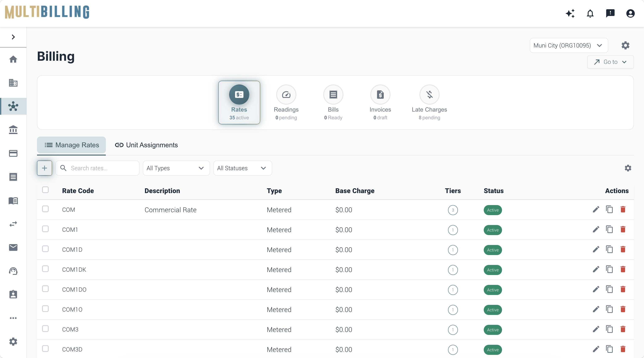The image size is (644, 358).
Task: Select the COM1O rate checkbox
Action: pyautogui.click(x=45, y=309)
